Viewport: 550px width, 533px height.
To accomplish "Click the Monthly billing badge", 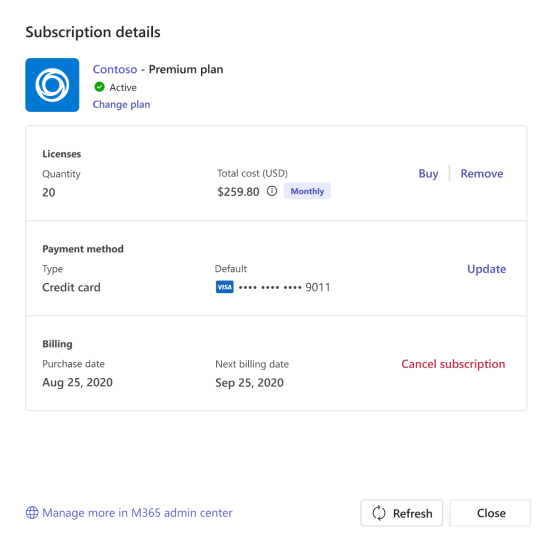I will 307,191.
